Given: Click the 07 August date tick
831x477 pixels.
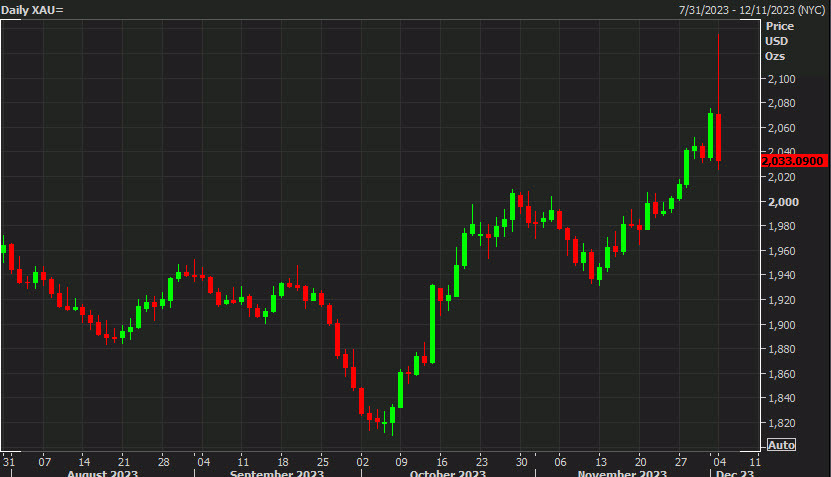Looking at the screenshot, I should click(45, 462).
